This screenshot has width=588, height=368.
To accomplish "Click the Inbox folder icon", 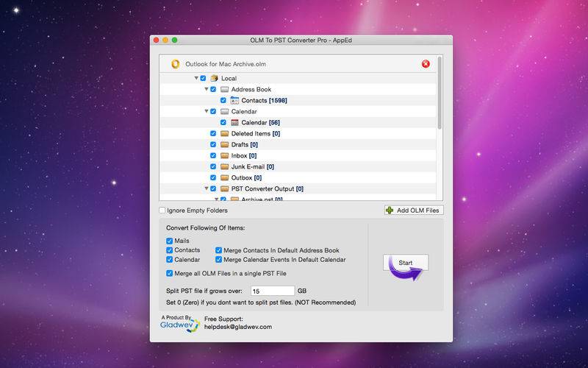I will tap(225, 155).
